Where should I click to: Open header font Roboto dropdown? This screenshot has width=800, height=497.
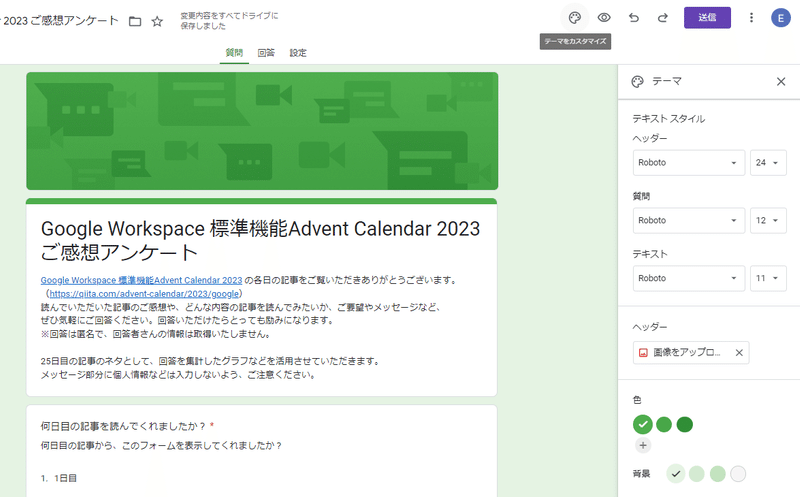(689, 163)
